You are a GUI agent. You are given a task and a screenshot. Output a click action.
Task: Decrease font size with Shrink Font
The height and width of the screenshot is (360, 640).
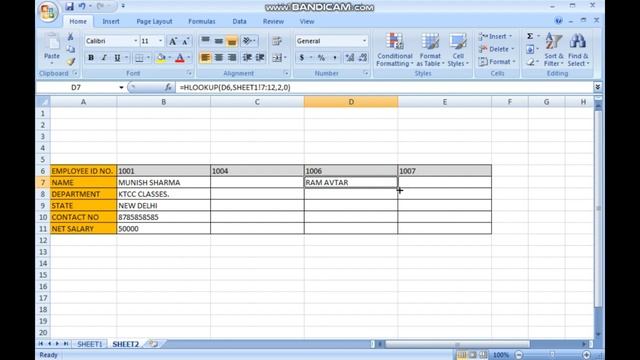click(186, 41)
